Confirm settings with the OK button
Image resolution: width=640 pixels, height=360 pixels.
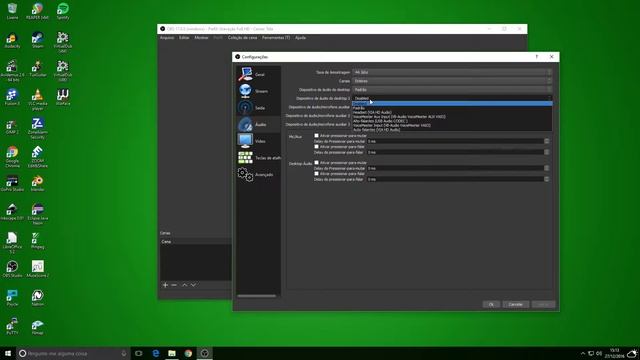click(491, 304)
